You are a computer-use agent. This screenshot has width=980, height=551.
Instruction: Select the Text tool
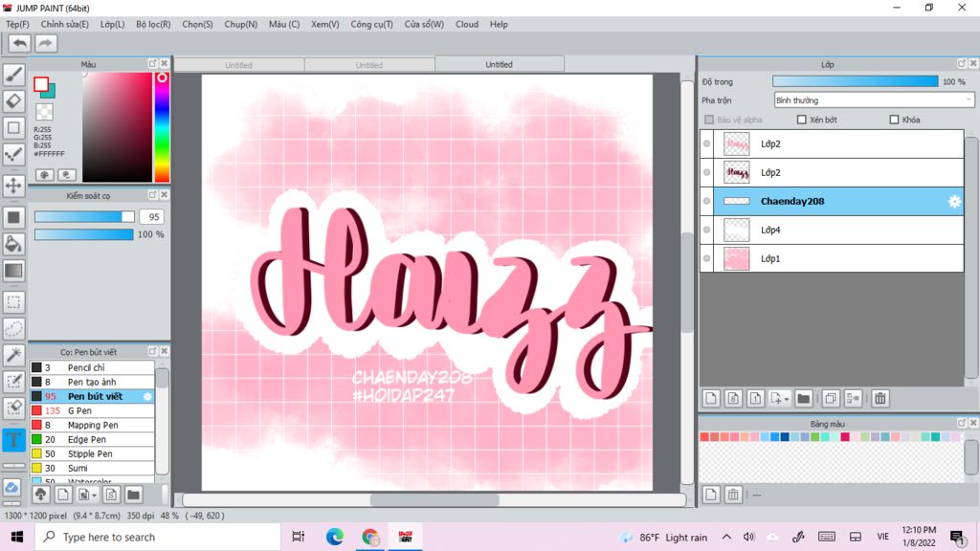tap(13, 439)
